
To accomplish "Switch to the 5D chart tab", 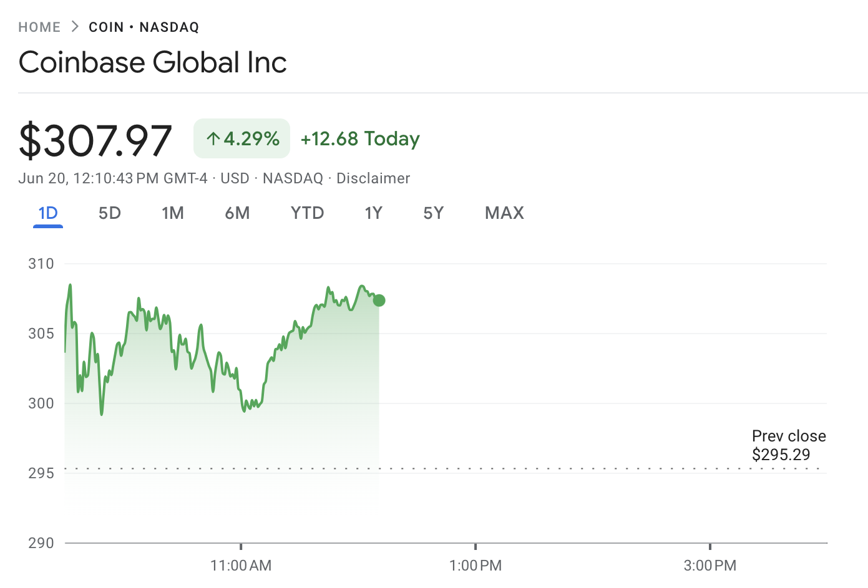I will [x=110, y=213].
